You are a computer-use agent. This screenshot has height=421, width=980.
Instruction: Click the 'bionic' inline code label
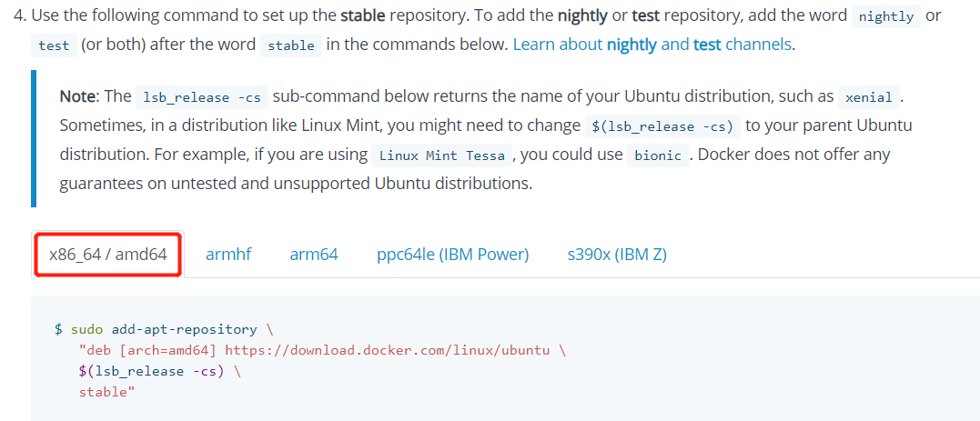coord(658,156)
